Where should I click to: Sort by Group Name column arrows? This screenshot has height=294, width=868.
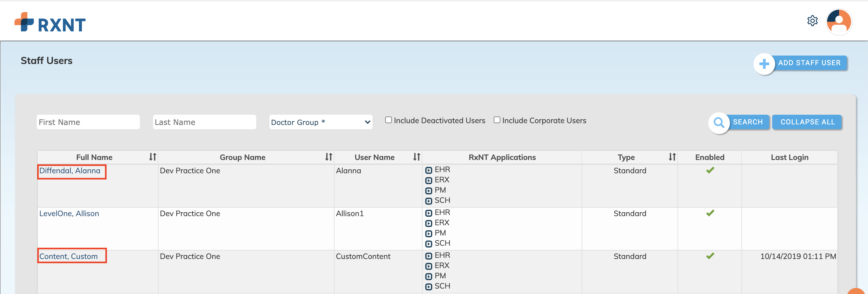[329, 157]
